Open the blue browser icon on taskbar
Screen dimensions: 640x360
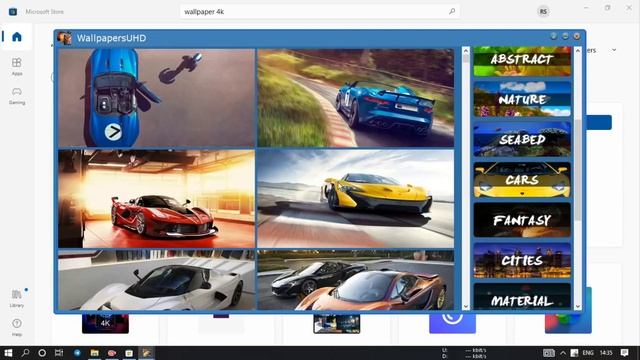click(77, 353)
